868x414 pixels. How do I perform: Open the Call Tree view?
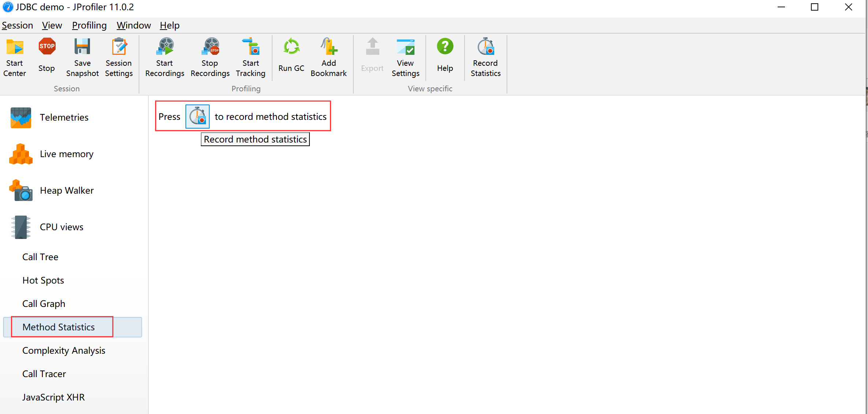(40, 257)
